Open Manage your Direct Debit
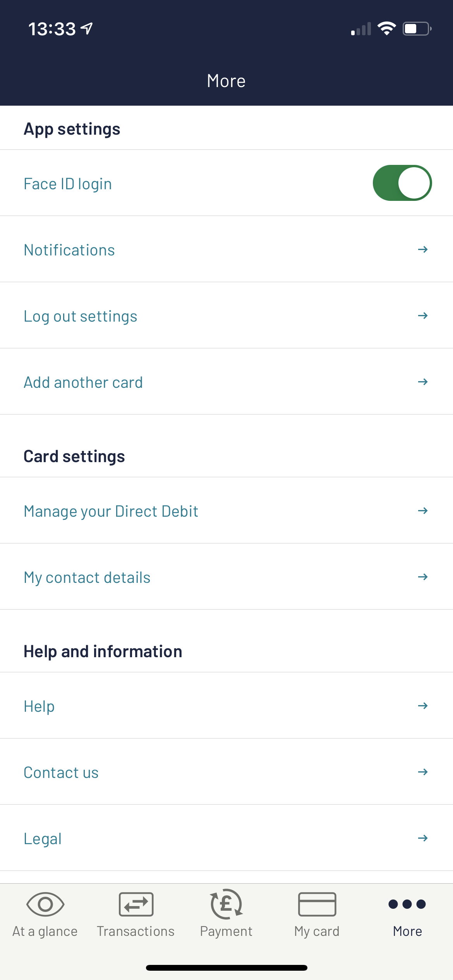 tap(111, 511)
